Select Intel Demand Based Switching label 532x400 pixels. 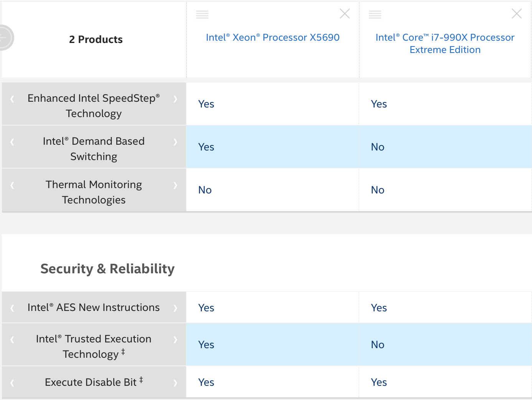pos(94,149)
